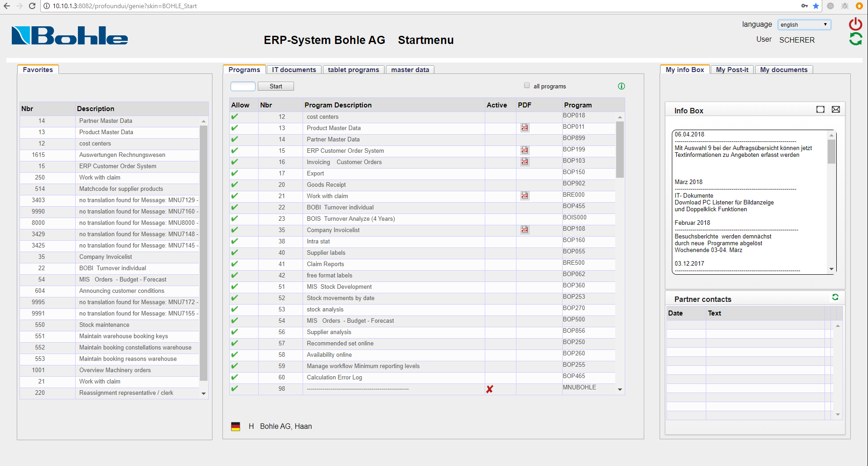Open the My Post-it tab
Image resolution: width=868 pixels, height=466 pixels.
(x=732, y=70)
